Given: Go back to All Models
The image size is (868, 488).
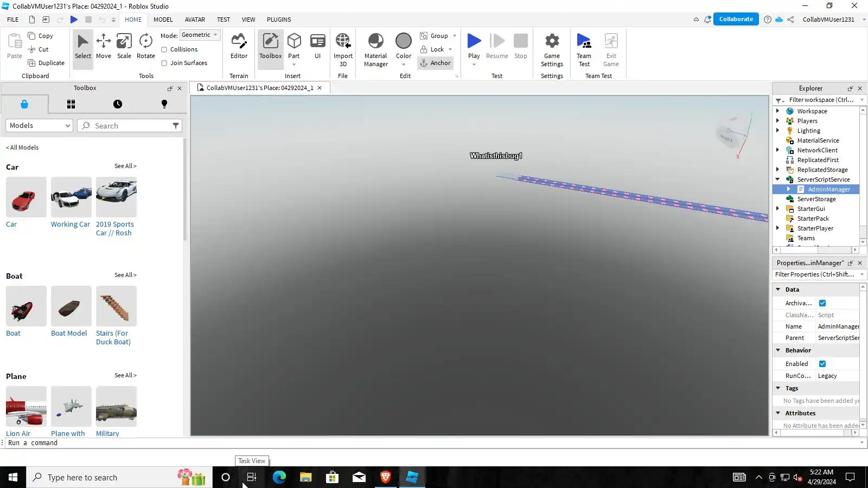Looking at the screenshot, I should [x=22, y=147].
